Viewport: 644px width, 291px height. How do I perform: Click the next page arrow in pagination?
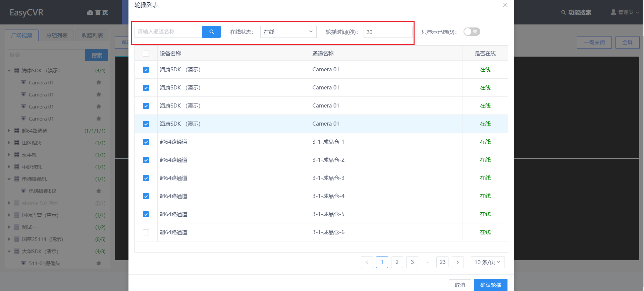coord(458,262)
